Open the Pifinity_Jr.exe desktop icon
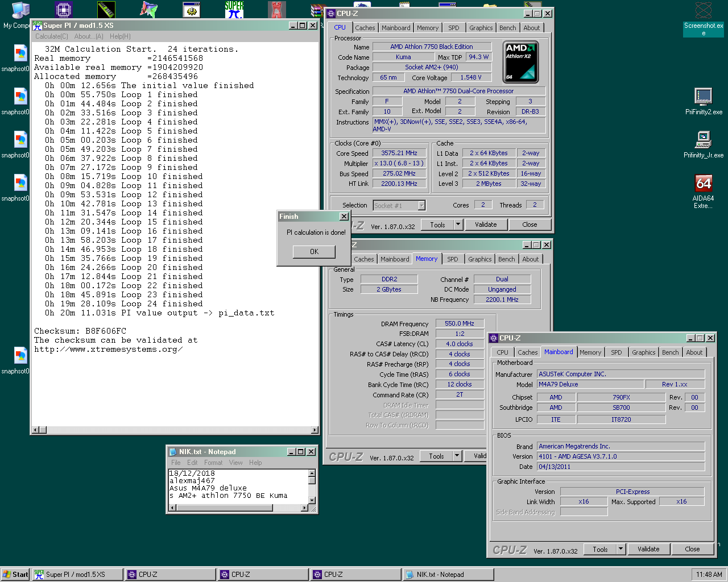This screenshot has height=582, width=728. [x=704, y=144]
